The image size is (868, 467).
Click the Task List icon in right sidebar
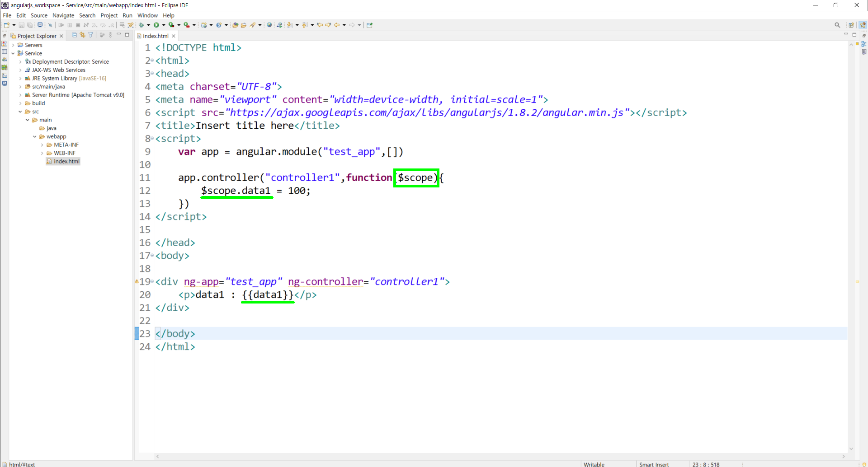(x=864, y=52)
